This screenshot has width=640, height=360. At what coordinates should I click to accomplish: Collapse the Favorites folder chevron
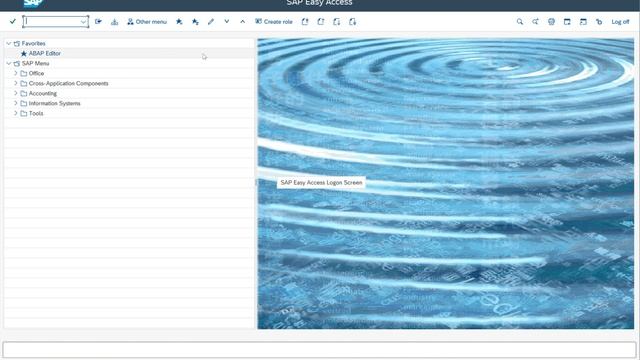tap(9, 43)
